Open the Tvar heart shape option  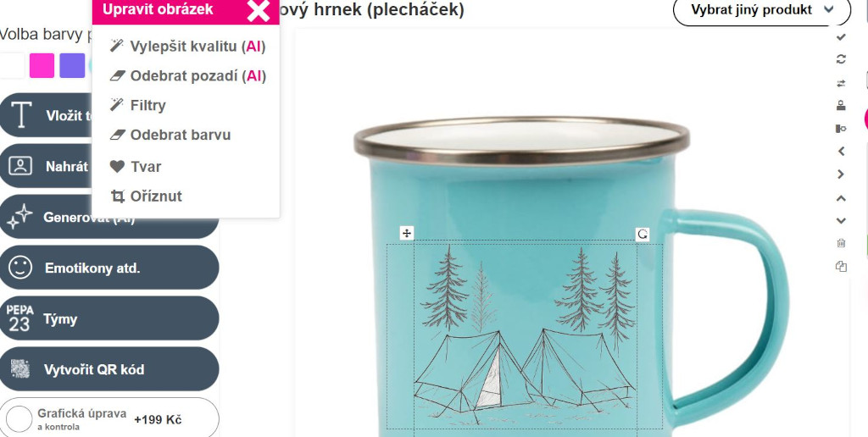coord(136,167)
